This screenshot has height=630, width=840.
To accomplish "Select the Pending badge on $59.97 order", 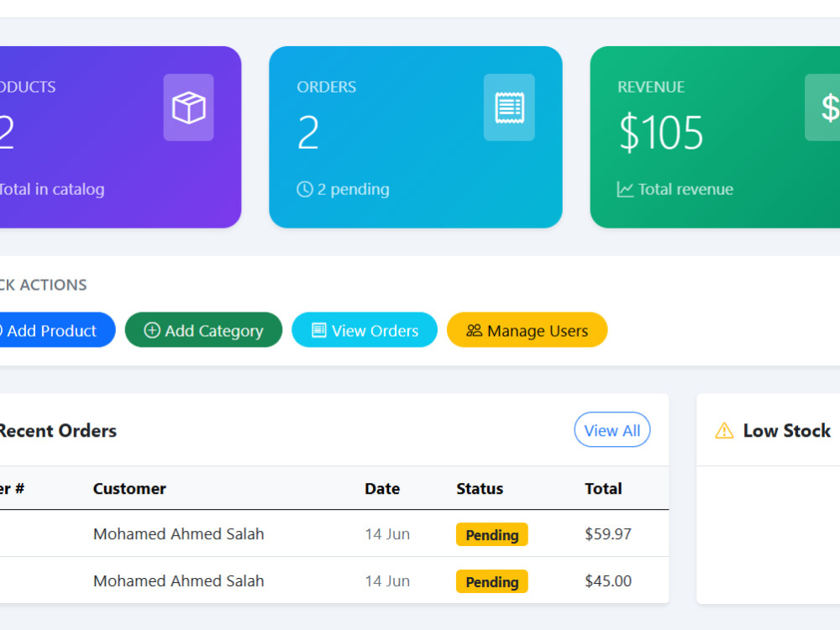I will [491, 534].
